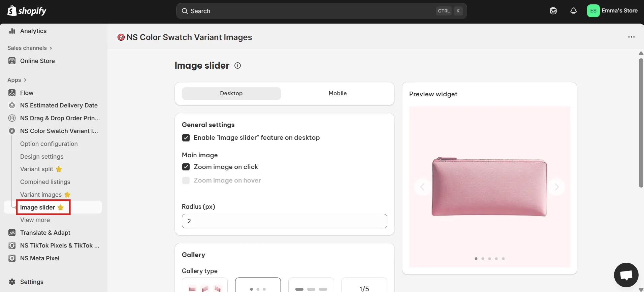Jump to last preview slide dot
Image resolution: width=644 pixels, height=292 pixels.
click(503, 259)
